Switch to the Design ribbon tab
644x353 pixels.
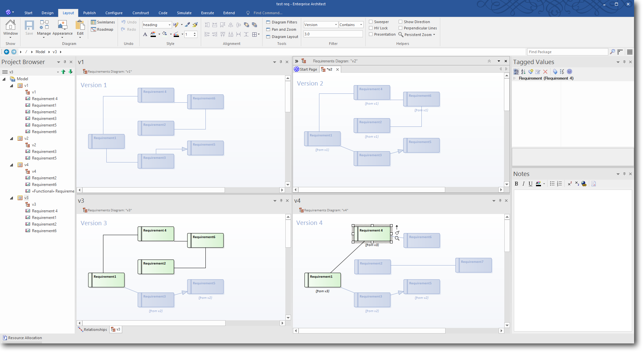click(x=47, y=13)
